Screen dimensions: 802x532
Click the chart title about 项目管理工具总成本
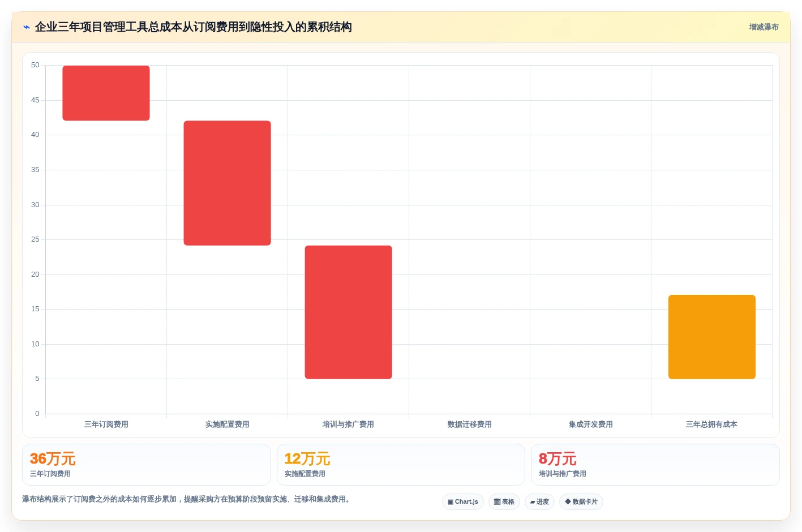pyautogui.click(x=194, y=27)
